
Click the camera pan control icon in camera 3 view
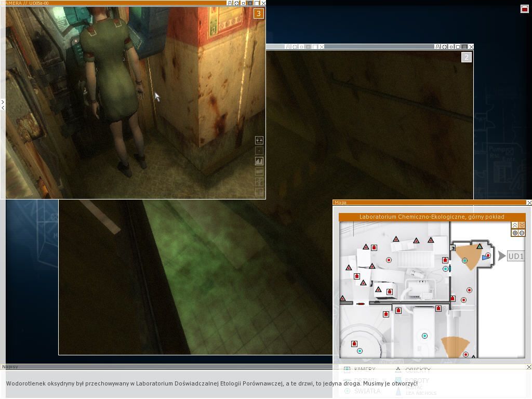click(x=259, y=140)
